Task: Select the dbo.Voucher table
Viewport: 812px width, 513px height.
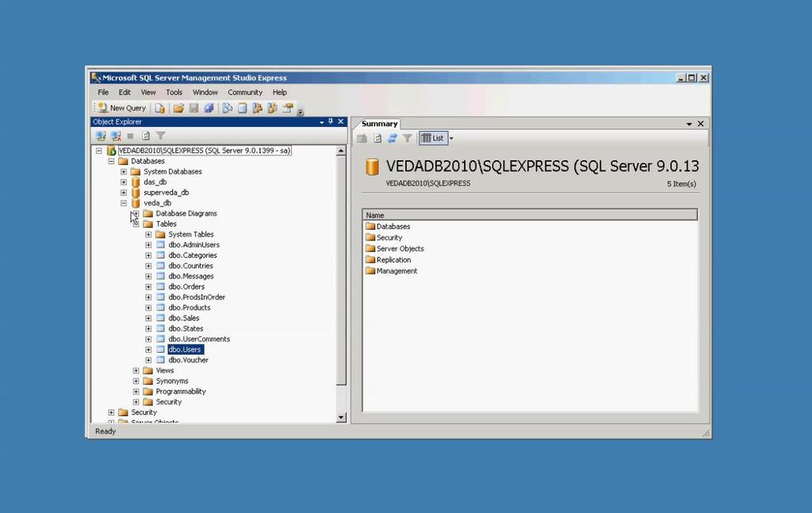Action: [x=189, y=360]
